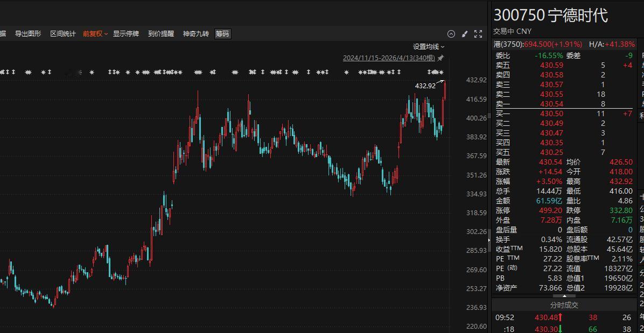Click the 涨跌 value +14.54

[x=550, y=172]
